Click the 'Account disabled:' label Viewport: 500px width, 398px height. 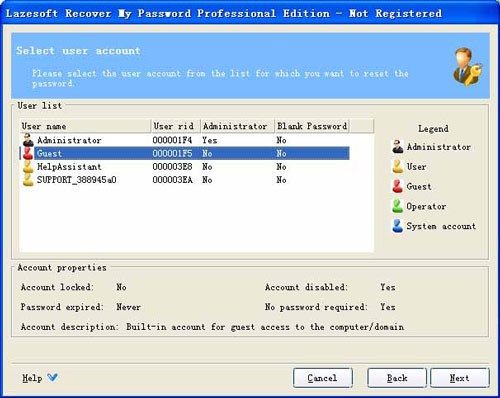306,287
